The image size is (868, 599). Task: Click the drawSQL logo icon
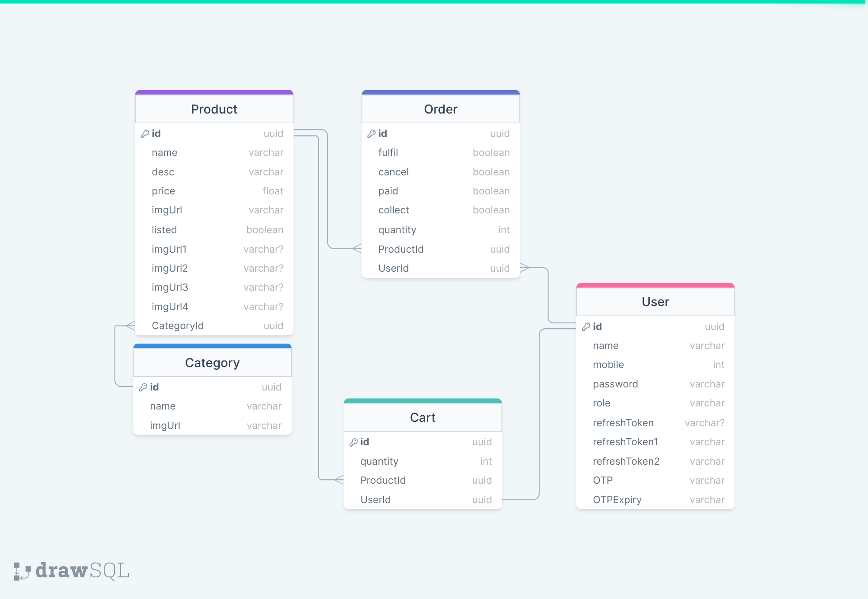21,571
